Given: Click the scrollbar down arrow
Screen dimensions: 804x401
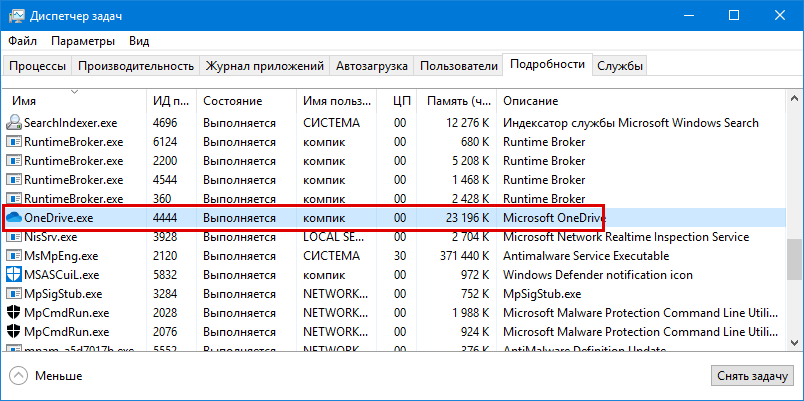Looking at the screenshot, I should 794,343.
